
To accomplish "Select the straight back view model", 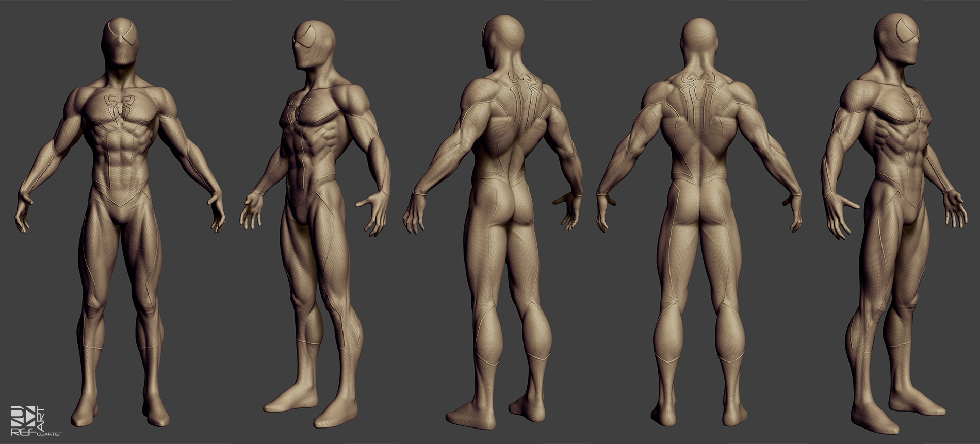I will 699,222.
